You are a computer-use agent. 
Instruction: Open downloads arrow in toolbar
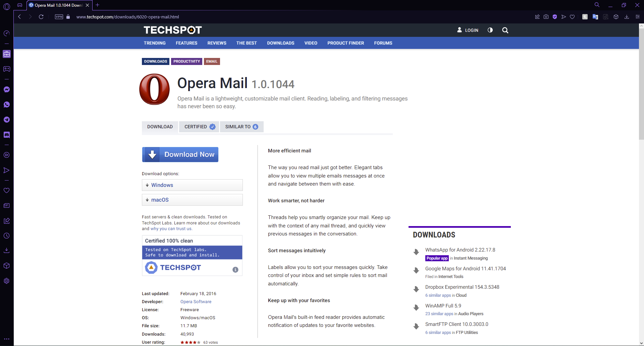point(627,17)
